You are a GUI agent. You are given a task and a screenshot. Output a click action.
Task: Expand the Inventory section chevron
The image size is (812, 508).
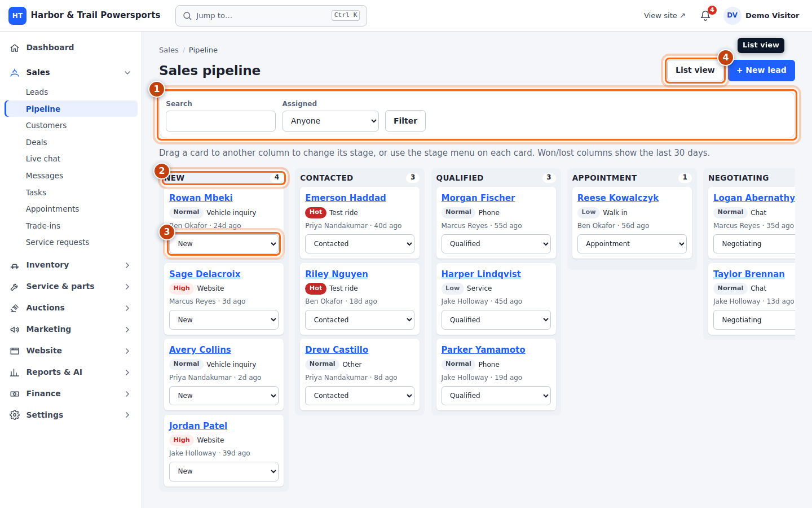(127, 265)
